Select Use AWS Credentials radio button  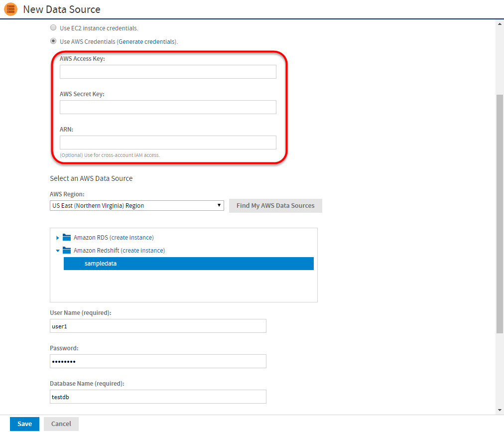pyautogui.click(x=53, y=41)
